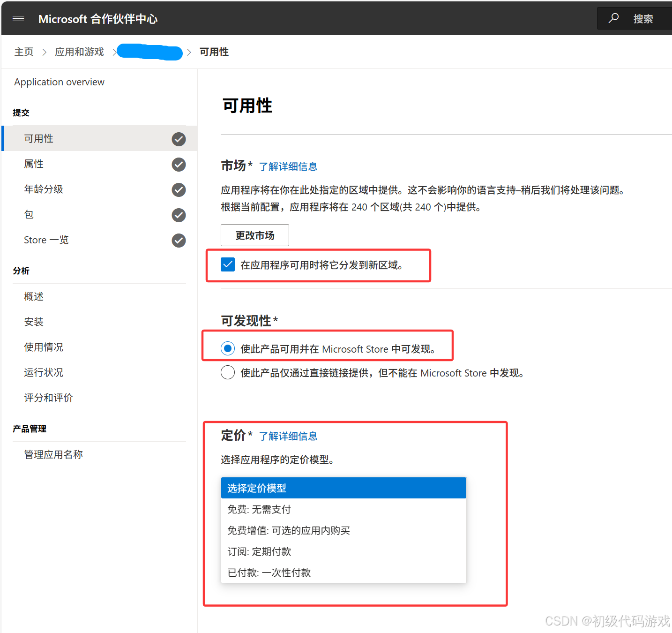Choose 免费增值: 可选的应用内购买 option
The width and height of the screenshot is (672, 633).
click(x=343, y=530)
